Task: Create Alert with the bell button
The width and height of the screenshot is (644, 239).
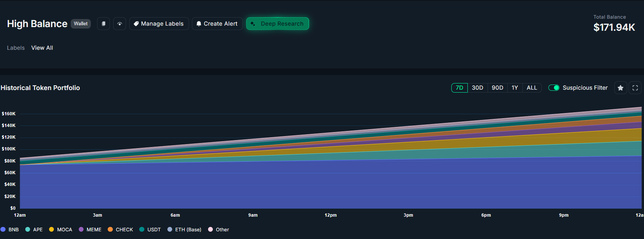Action: [217, 24]
